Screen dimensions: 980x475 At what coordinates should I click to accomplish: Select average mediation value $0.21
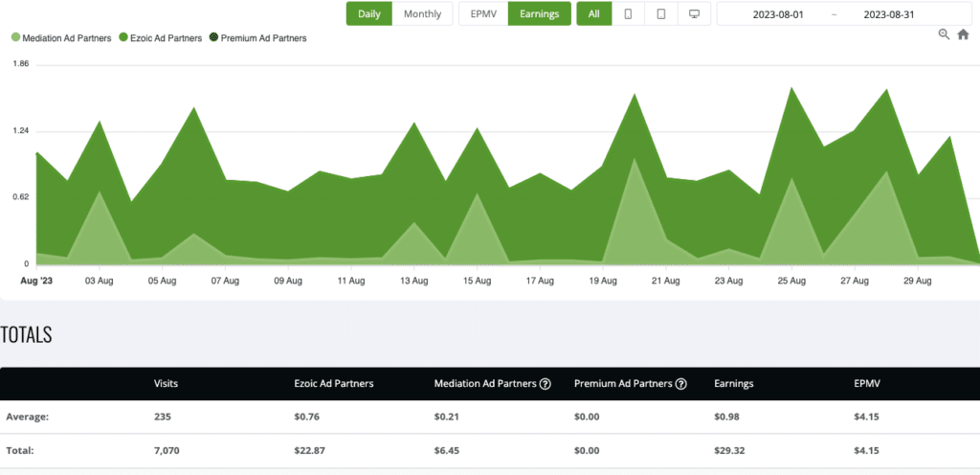point(446,417)
